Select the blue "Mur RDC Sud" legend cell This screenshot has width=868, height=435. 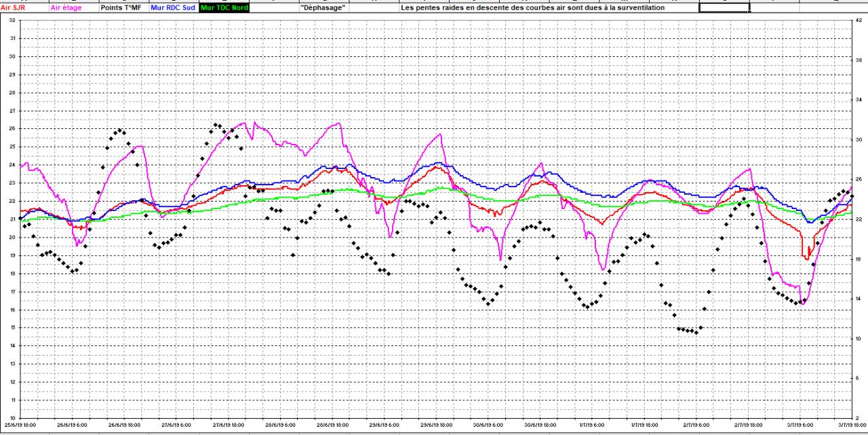pyautogui.click(x=174, y=7)
